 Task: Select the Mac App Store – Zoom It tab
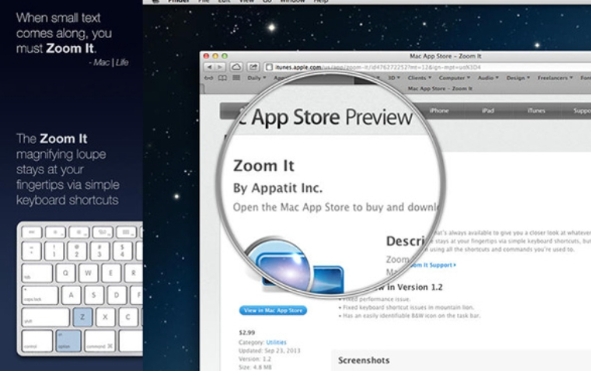(440, 89)
